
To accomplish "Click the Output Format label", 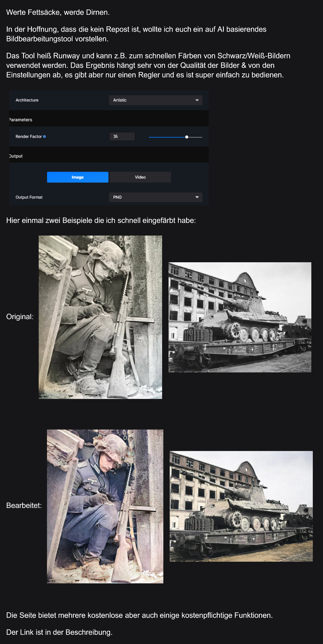I will click(x=29, y=197).
